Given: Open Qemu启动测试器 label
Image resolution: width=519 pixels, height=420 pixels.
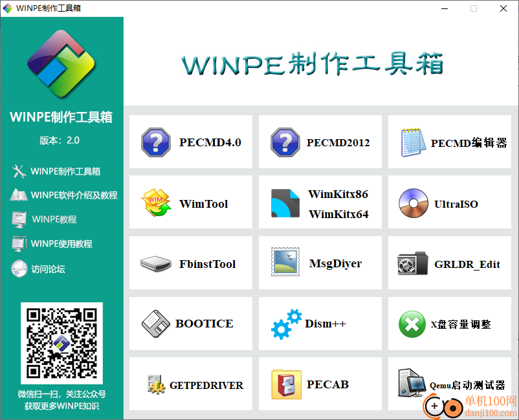Looking at the screenshot, I should pos(467,385).
